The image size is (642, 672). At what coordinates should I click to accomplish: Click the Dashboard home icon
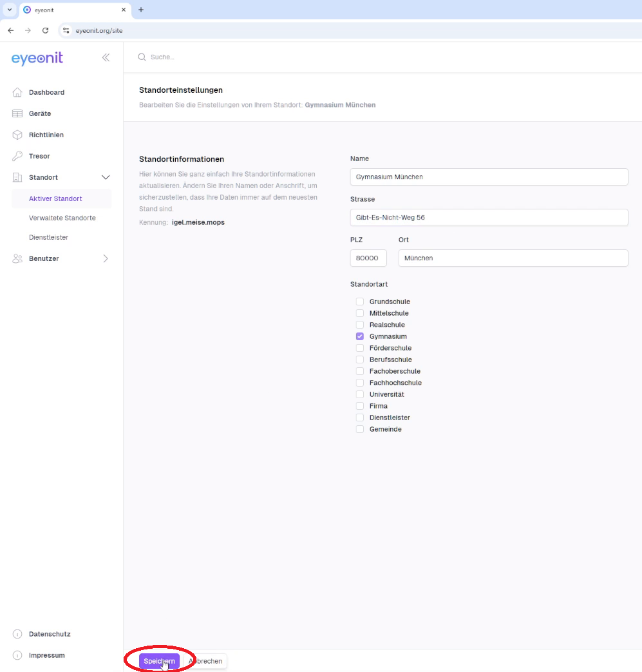click(17, 92)
